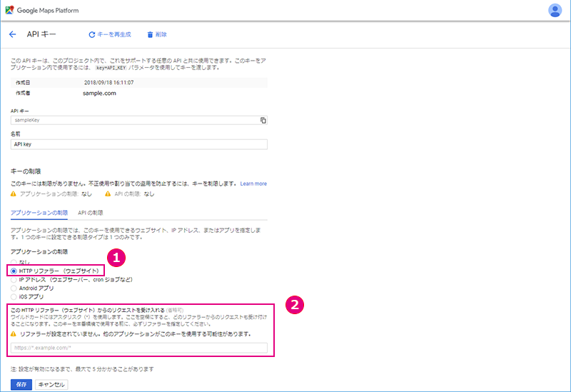Switch to API の制限 tab
Screen dimensions: 571x392
tap(91, 213)
